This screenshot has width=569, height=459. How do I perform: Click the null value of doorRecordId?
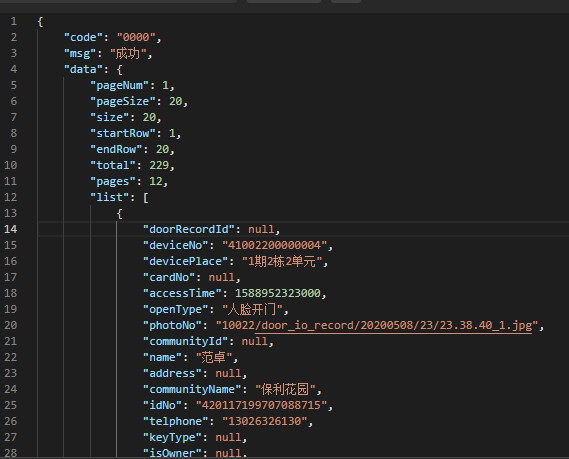coord(261,229)
